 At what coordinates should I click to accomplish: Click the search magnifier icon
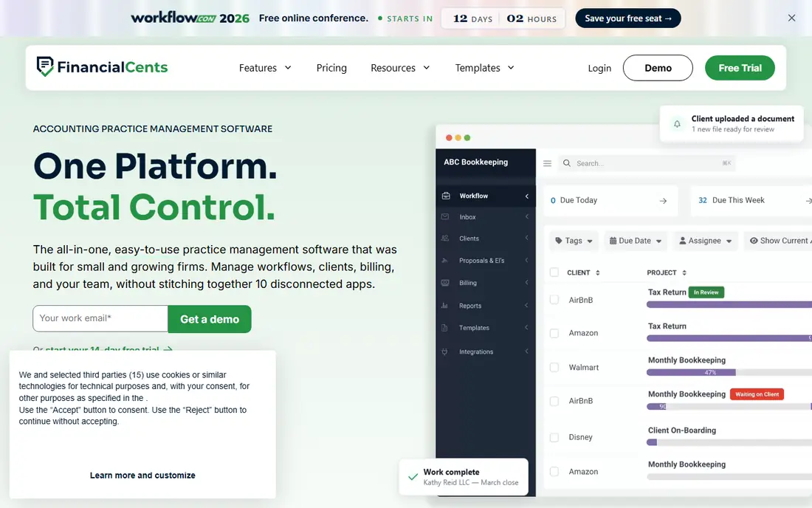pos(566,163)
